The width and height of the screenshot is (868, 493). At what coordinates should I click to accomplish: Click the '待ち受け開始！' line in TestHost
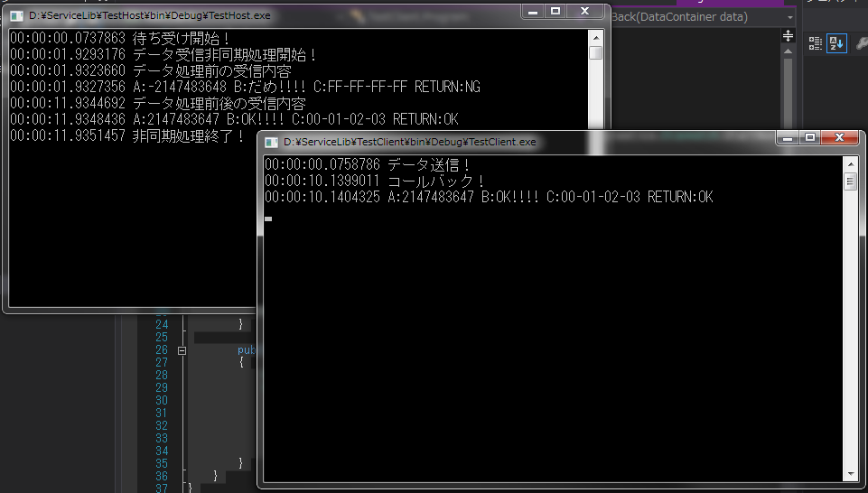click(120, 39)
